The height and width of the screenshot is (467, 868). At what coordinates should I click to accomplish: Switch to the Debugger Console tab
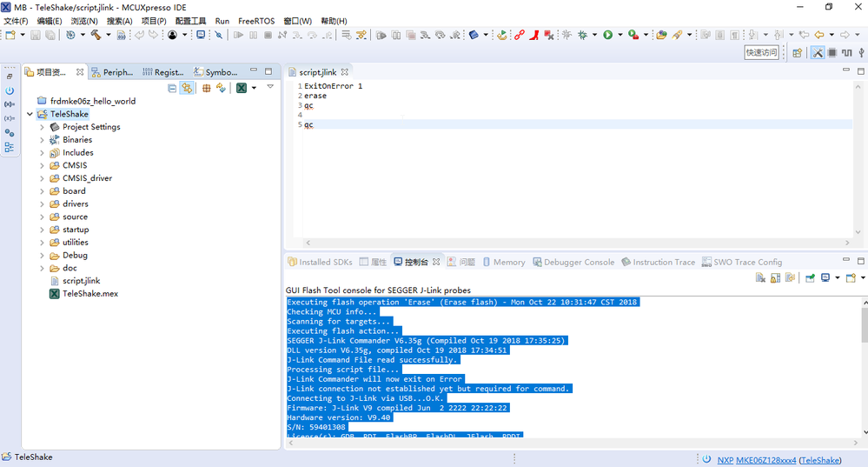click(573, 262)
